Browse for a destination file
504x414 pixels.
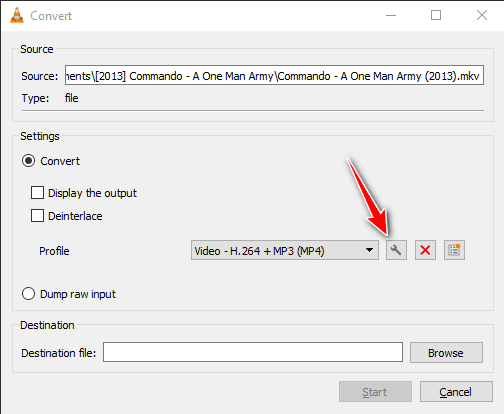click(x=446, y=353)
